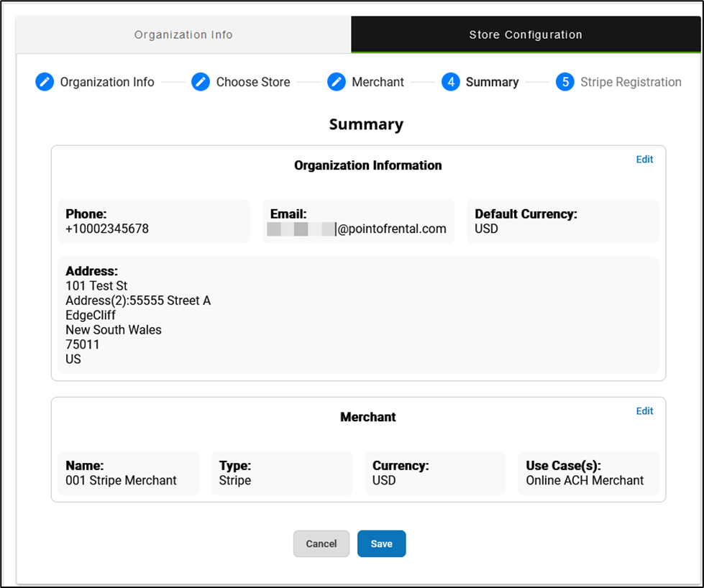The image size is (704, 588).
Task: Click the Summary step label in the stepper
Action: coord(492,82)
